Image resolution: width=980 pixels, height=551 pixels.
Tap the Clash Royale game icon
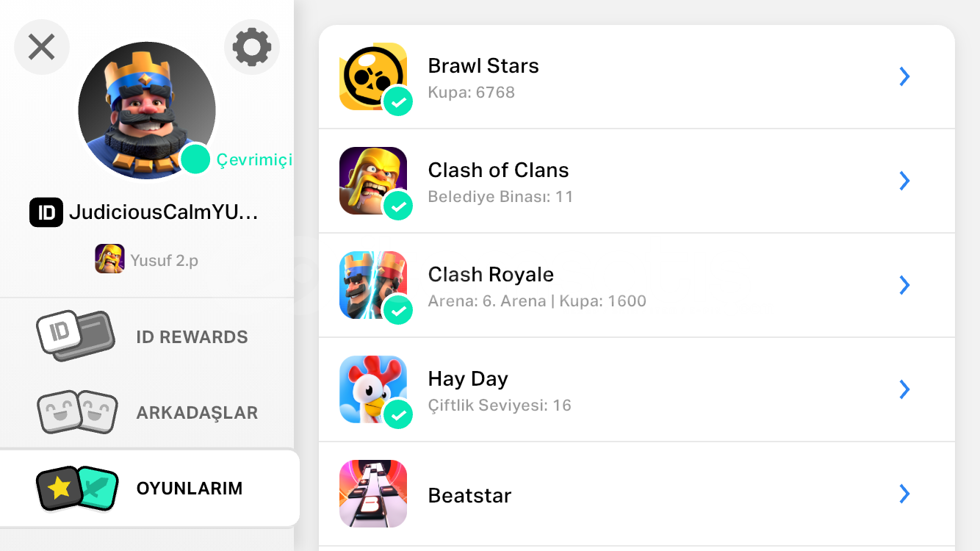(373, 285)
